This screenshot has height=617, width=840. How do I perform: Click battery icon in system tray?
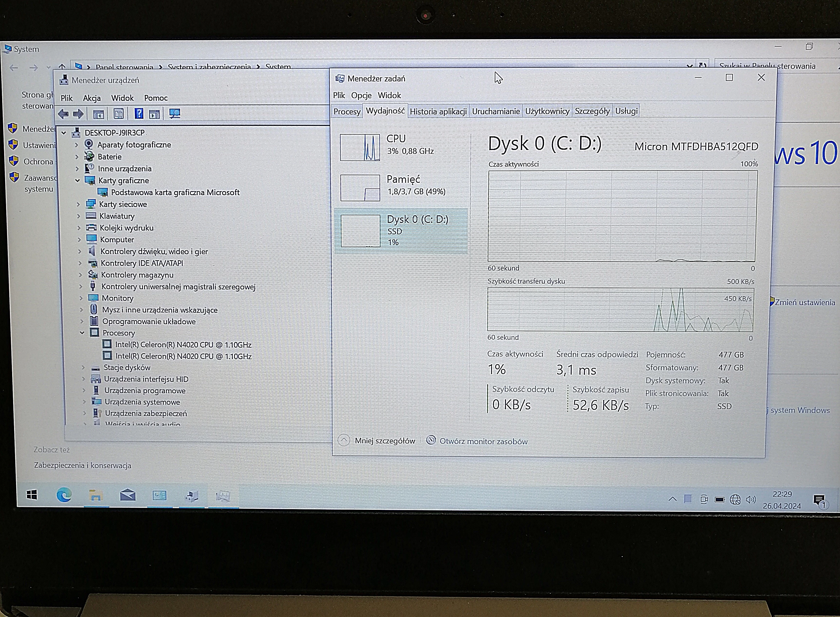[719, 499]
